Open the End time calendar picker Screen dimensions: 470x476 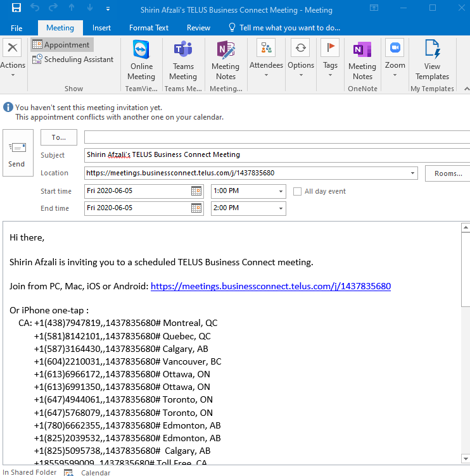pyautogui.click(x=196, y=208)
